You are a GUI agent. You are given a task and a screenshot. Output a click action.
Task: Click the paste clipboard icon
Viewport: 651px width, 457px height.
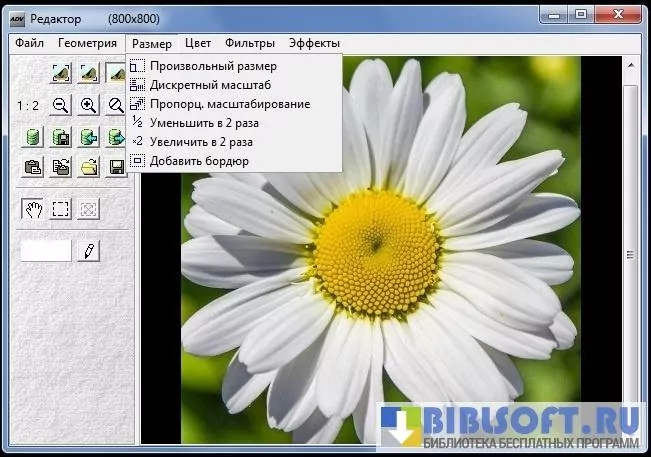[x=32, y=167]
